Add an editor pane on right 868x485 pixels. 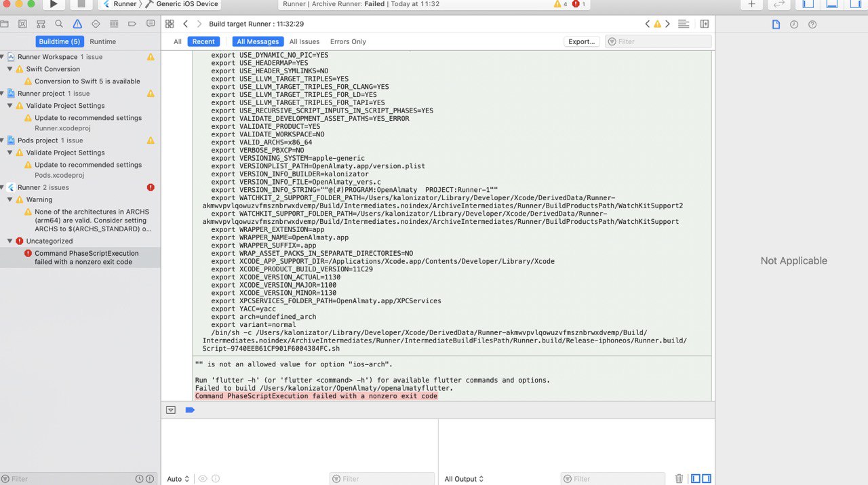(x=705, y=24)
